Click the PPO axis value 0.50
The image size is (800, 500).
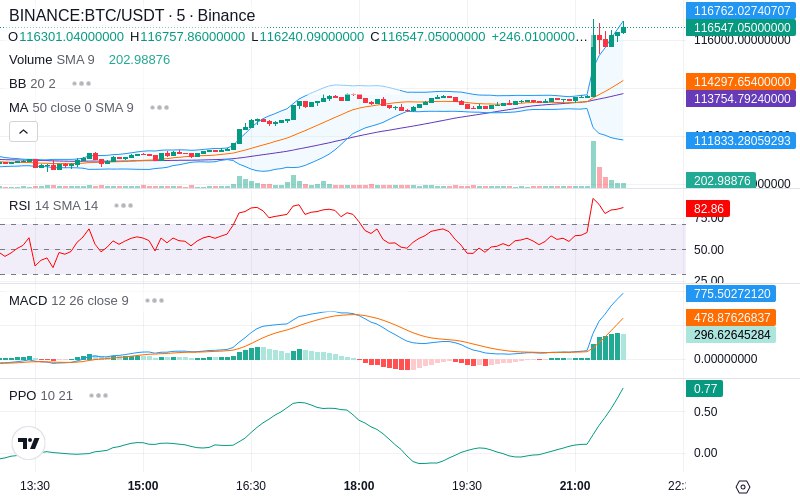point(706,412)
